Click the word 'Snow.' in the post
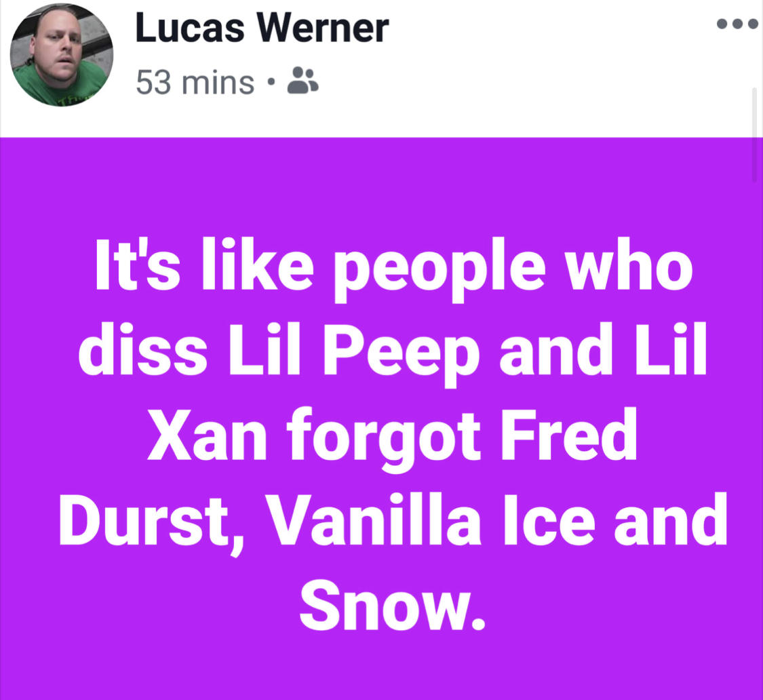This screenshot has height=700, width=763. pyautogui.click(x=392, y=606)
